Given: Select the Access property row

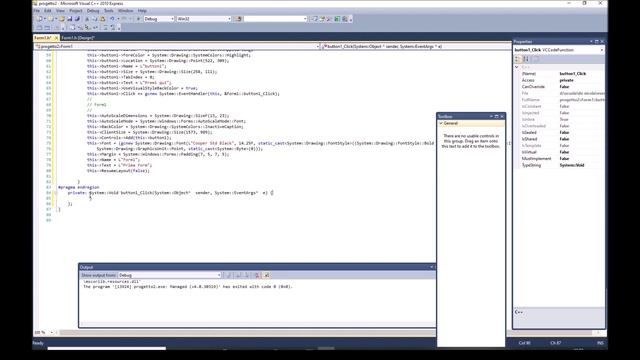Looking at the screenshot, I should point(559,80).
